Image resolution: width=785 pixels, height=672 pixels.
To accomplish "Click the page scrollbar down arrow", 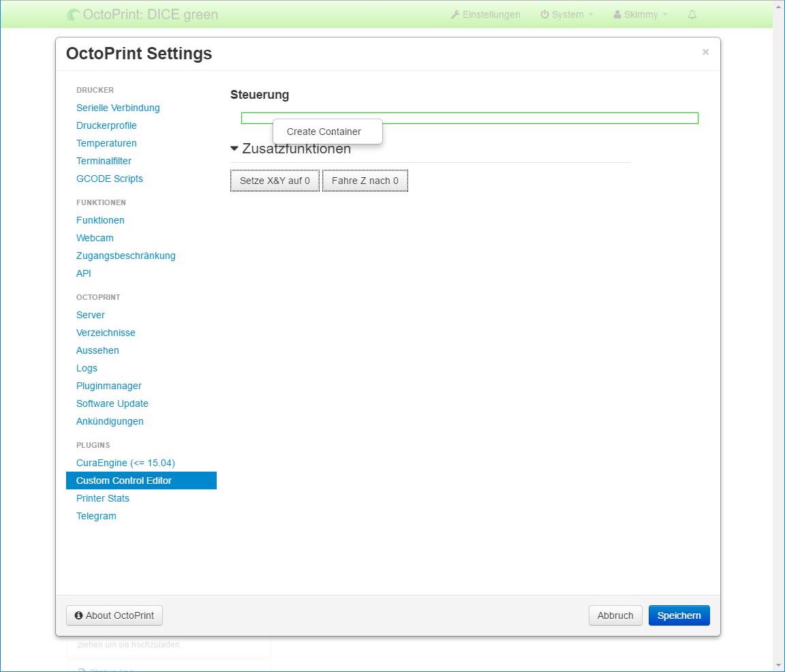I will tap(780, 667).
